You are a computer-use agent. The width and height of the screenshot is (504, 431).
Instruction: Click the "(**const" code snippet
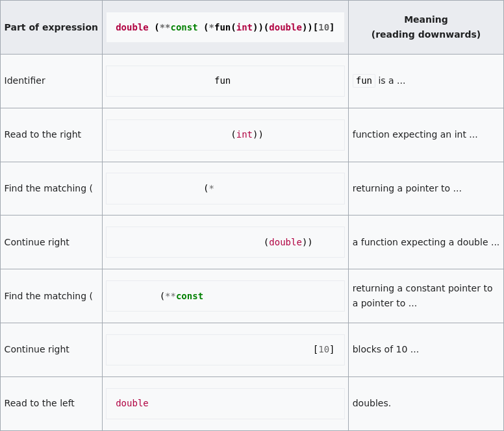click(x=181, y=296)
